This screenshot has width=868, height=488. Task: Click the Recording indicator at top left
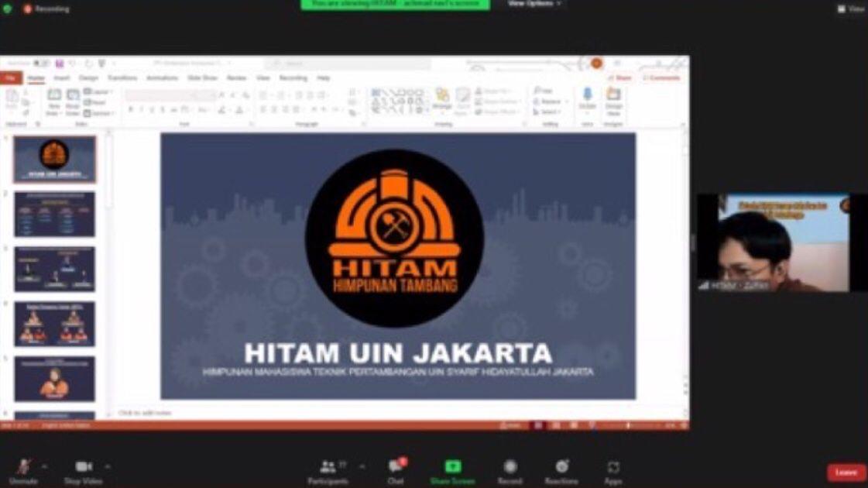[46, 9]
